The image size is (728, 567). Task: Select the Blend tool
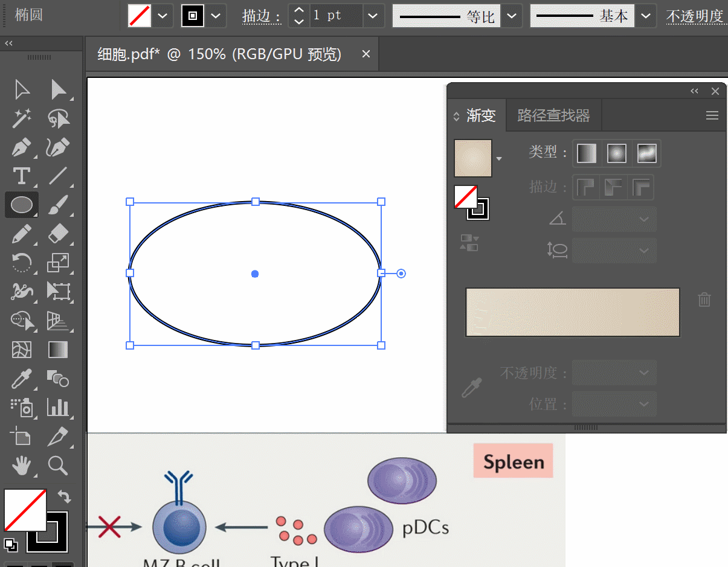pyautogui.click(x=59, y=379)
